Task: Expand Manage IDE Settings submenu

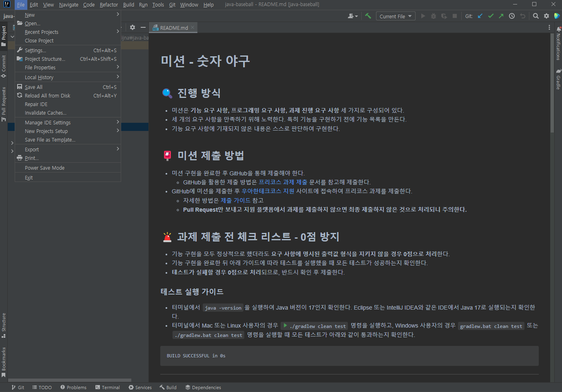Action: coord(68,122)
